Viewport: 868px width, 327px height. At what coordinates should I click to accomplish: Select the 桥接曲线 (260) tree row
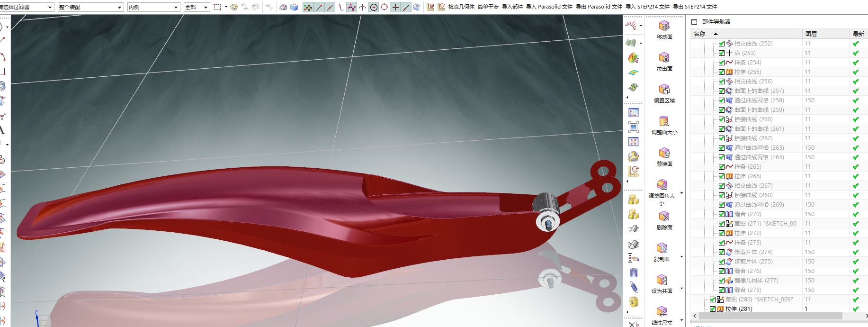(x=779, y=119)
